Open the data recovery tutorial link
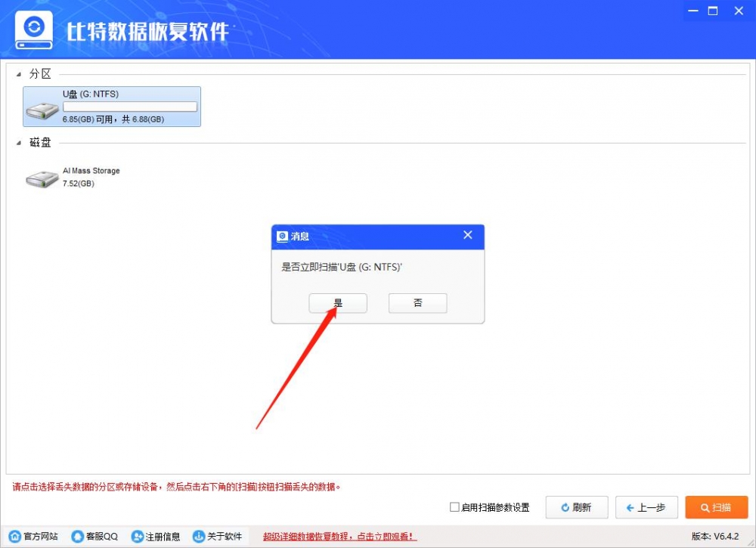Viewport: 756px width, 548px height. [x=340, y=537]
